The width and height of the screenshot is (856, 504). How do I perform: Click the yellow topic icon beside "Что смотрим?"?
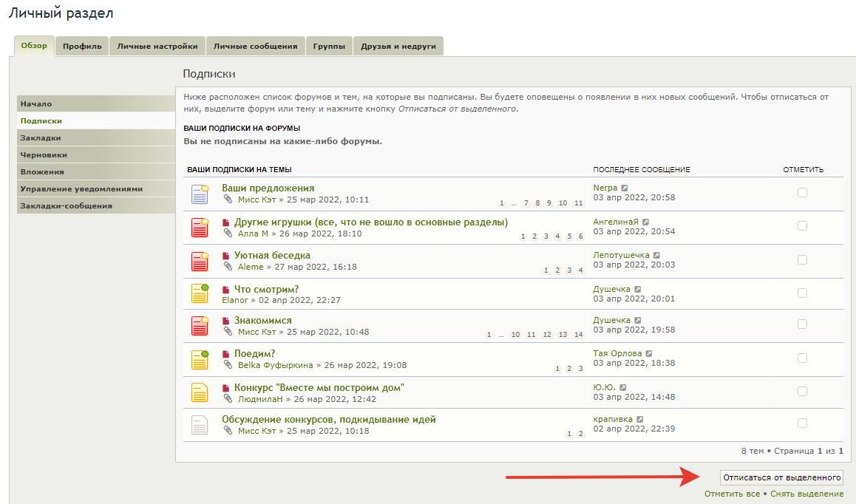tap(200, 293)
